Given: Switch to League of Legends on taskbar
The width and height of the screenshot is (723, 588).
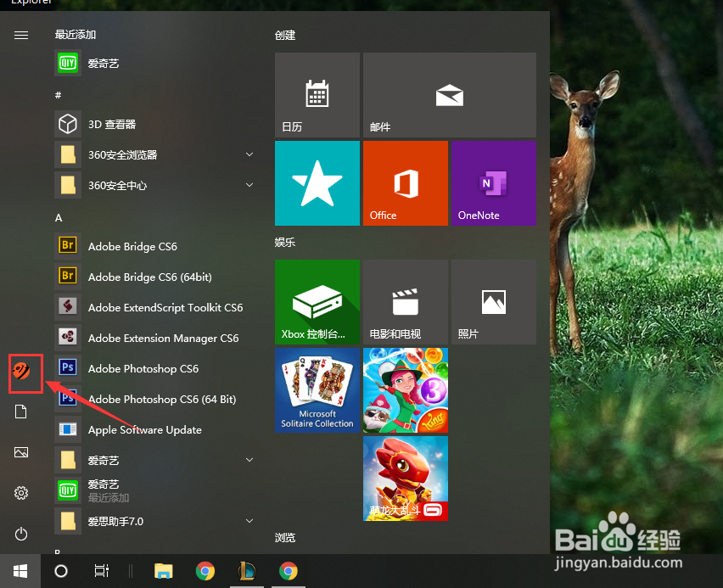Looking at the screenshot, I should pos(247,571).
